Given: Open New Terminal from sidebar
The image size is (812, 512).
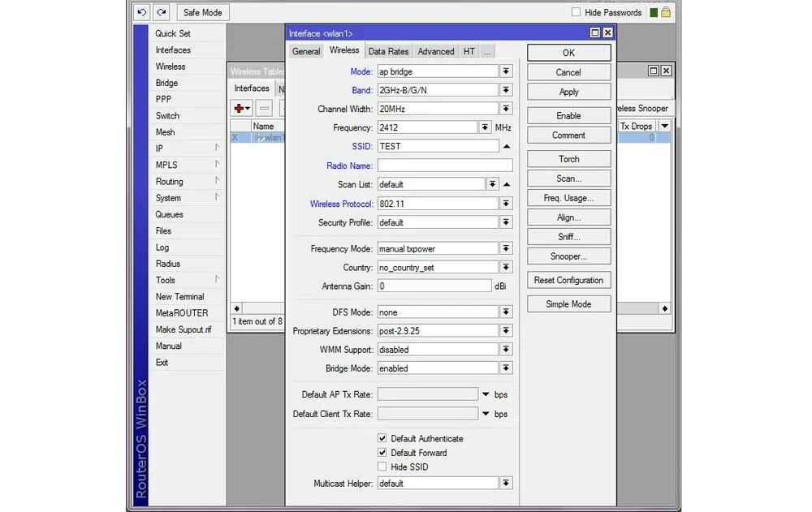Looking at the screenshot, I should [179, 297].
